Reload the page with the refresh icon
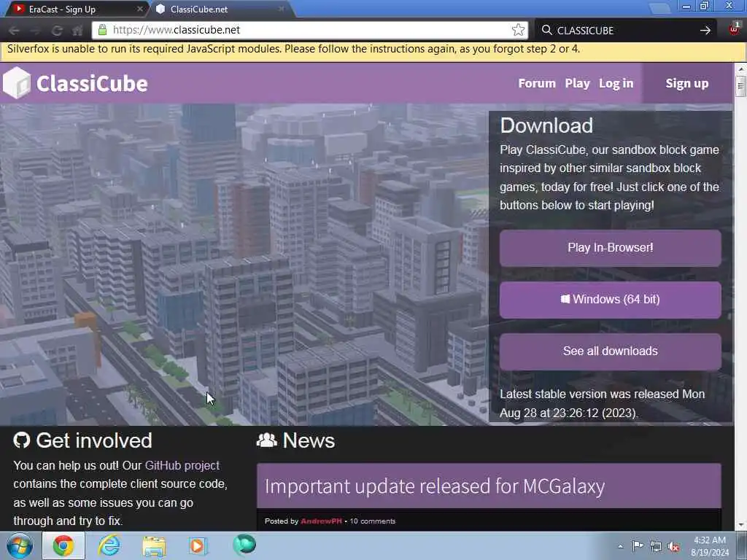This screenshot has height=560, width=747. (x=57, y=31)
